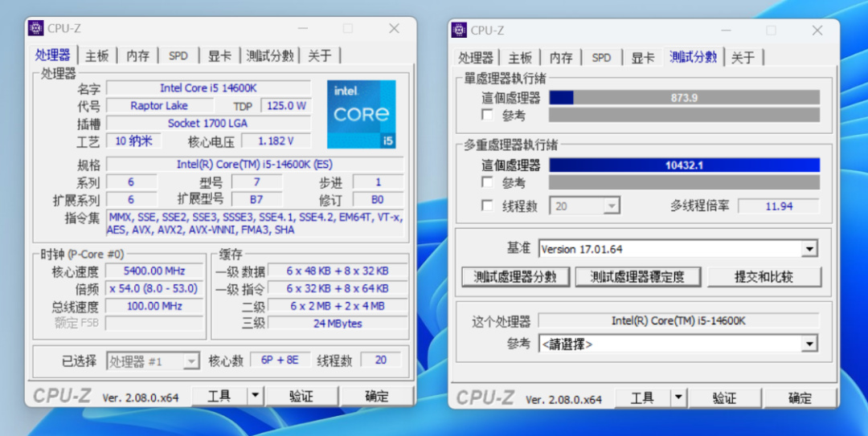
Task: Select 測試分數 tab in right window
Action: (x=693, y=56)
